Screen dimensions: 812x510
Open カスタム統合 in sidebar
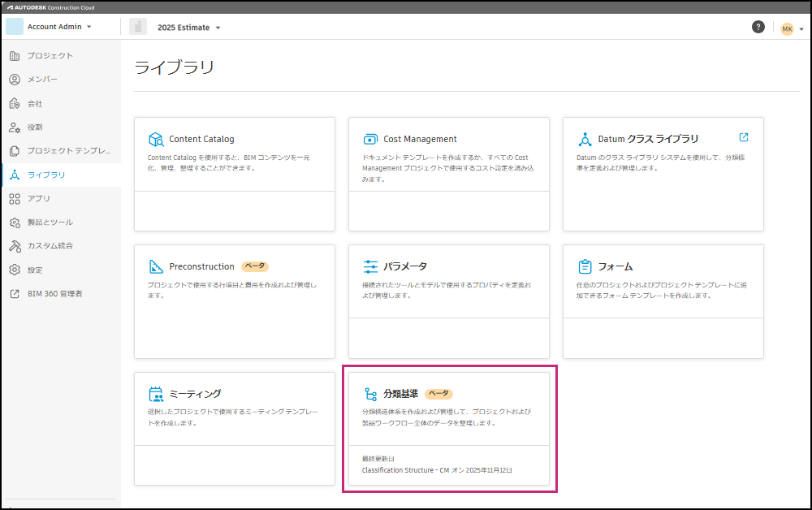[50, 246]
